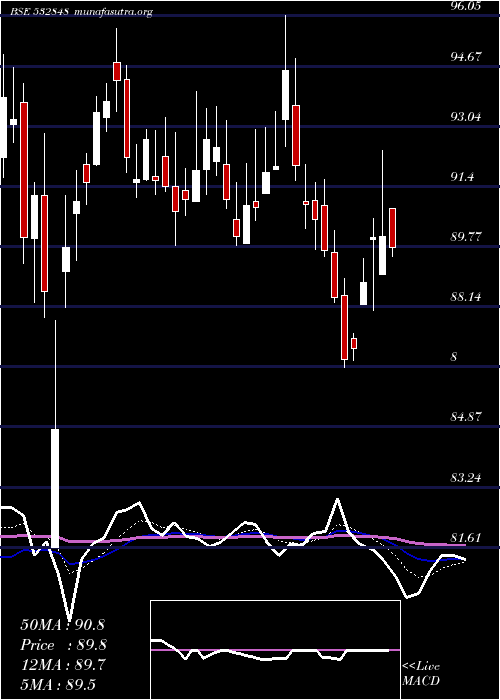The height and width of the screenshot is (700, 500).
Task: Select the 89.77 price axis label
Action: (466, 237)
